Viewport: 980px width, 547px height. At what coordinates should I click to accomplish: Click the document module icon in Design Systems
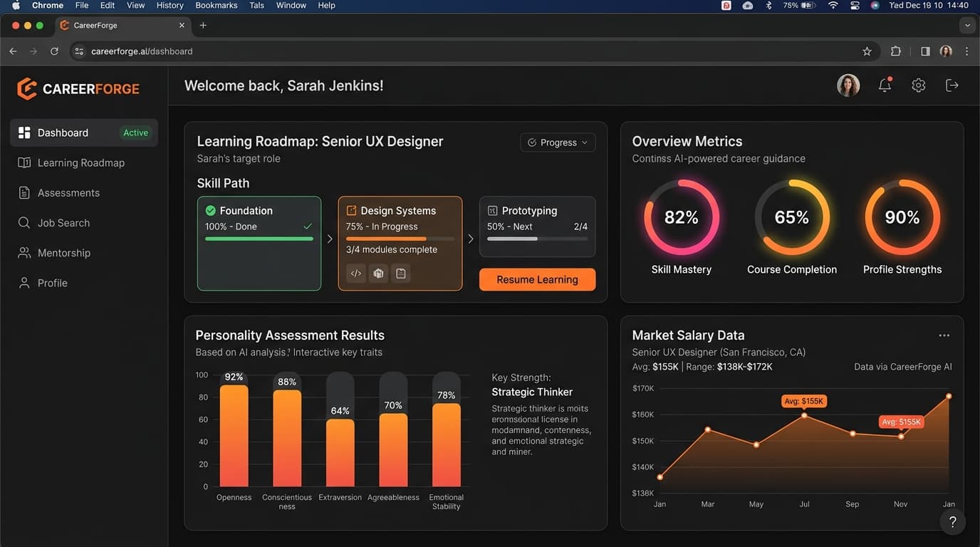pyautogui.click(x=402, y=273)
